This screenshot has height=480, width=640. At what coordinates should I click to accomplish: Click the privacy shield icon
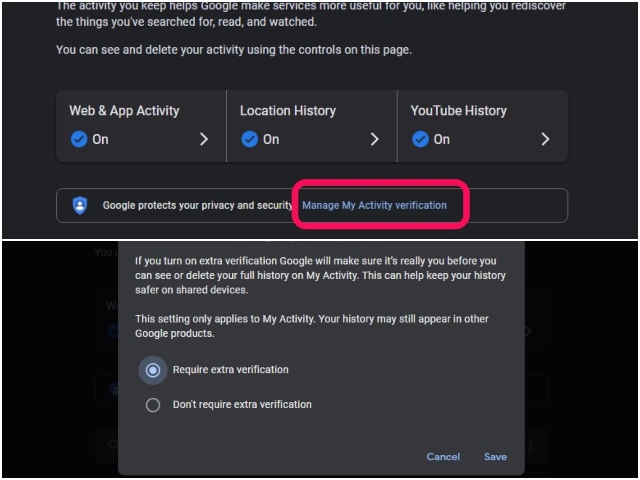click(x=80, y=205)
